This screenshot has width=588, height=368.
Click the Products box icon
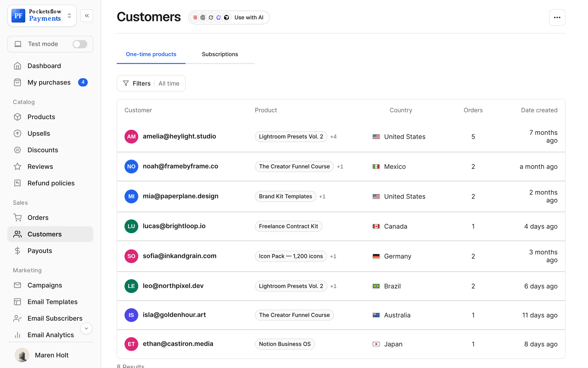tap(18, 117)
